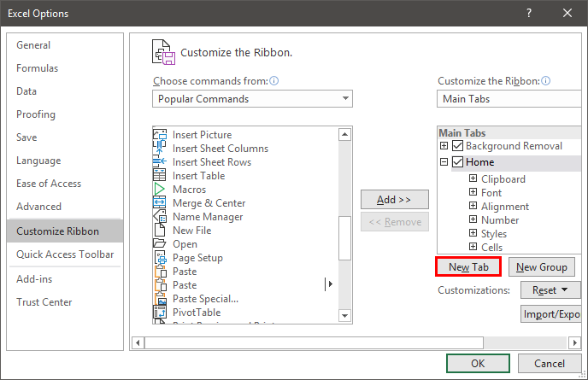Click the Import/Export button

pos(550,314)
